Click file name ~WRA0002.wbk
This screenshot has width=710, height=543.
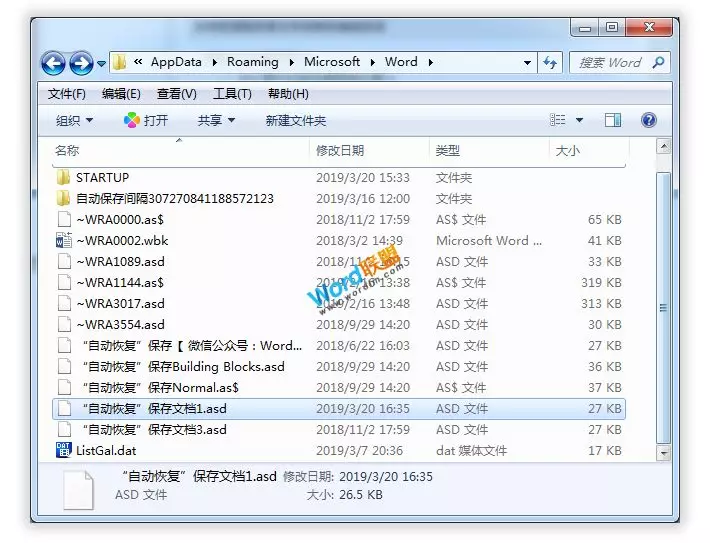pos(122,240)
